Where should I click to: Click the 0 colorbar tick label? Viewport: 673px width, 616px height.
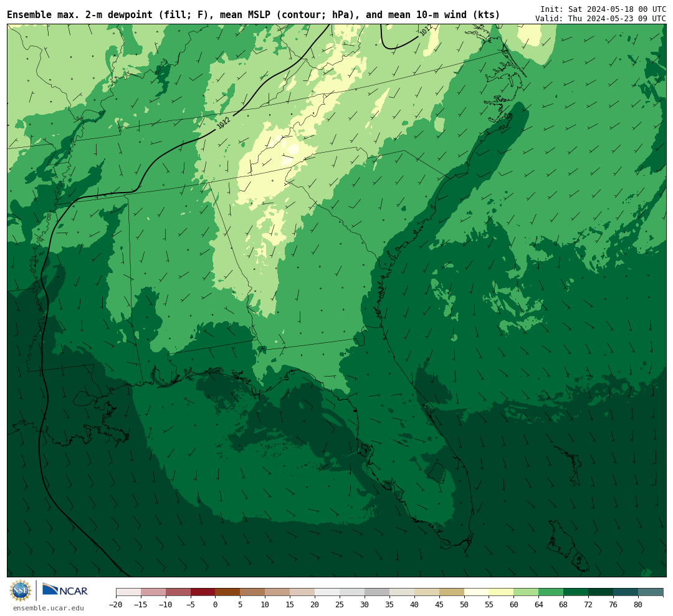(216, 605)
